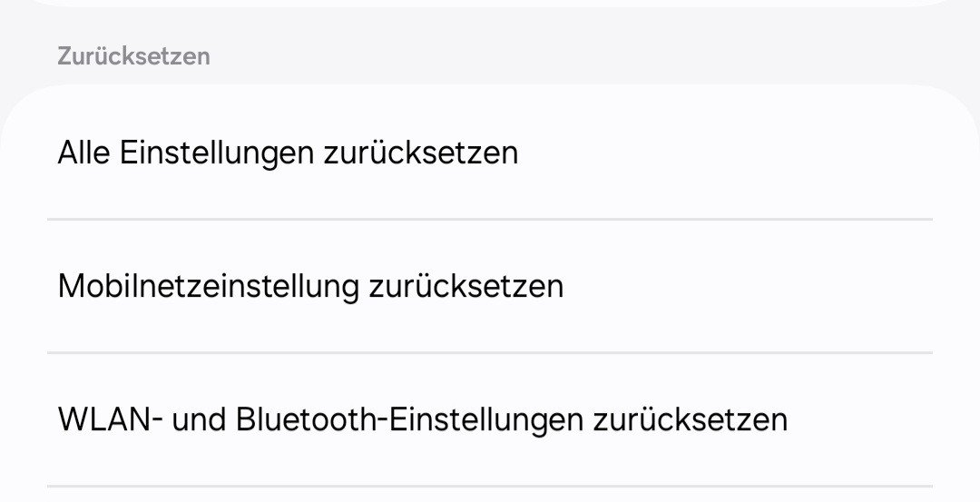This screenshot has width=980, height=502.
Task: Open the WLAN and Bluetooth reset entry
Action: click(x=422, y=419)
